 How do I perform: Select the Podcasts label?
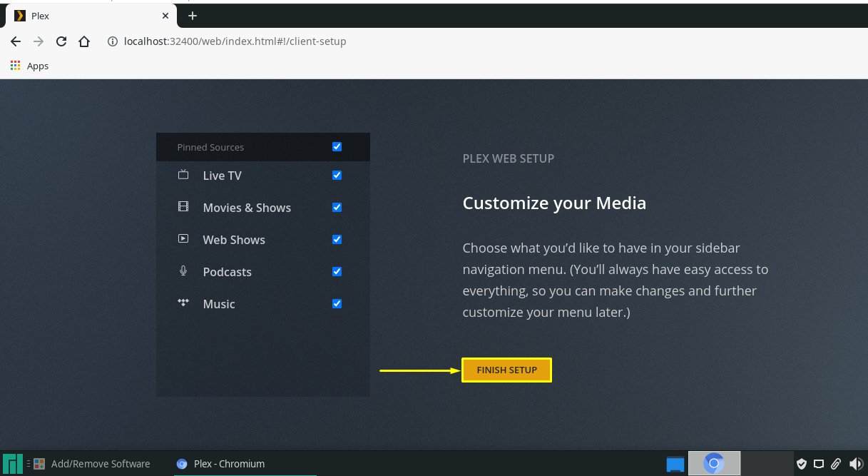[x=227, y=272]
